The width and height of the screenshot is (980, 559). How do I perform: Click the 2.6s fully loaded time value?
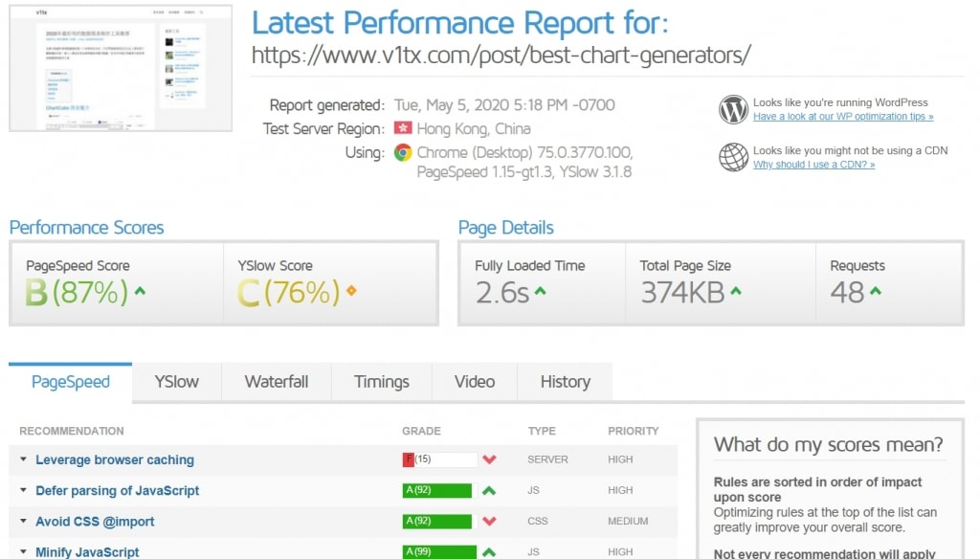502,293
